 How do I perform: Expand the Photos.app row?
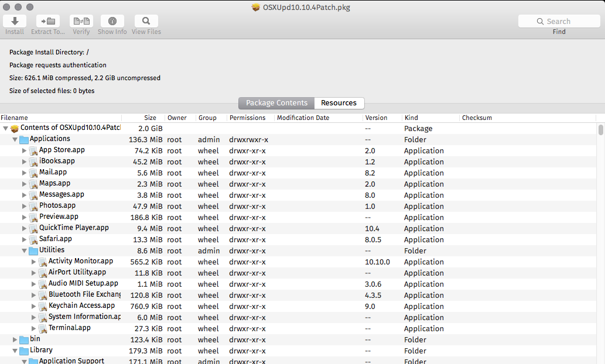coord(25,207)
